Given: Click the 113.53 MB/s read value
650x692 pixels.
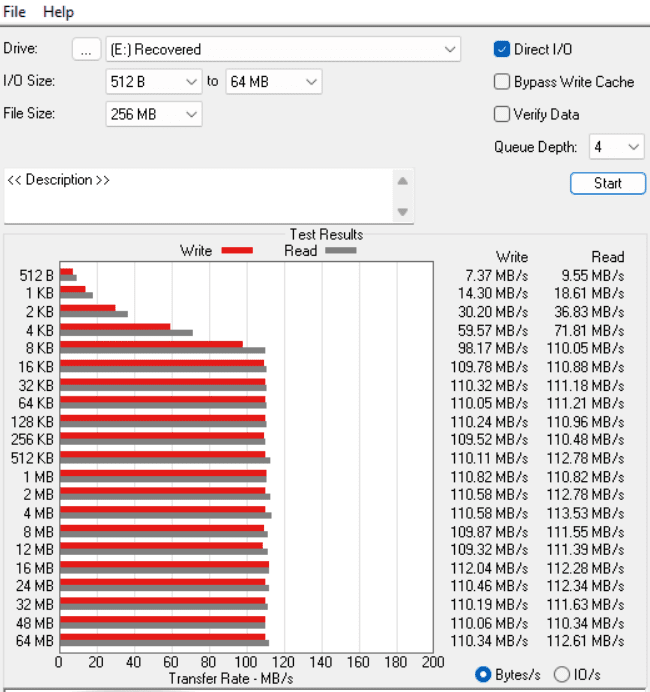Looking at the screenshot, I should pyautogui.click(x=586, y=513).
